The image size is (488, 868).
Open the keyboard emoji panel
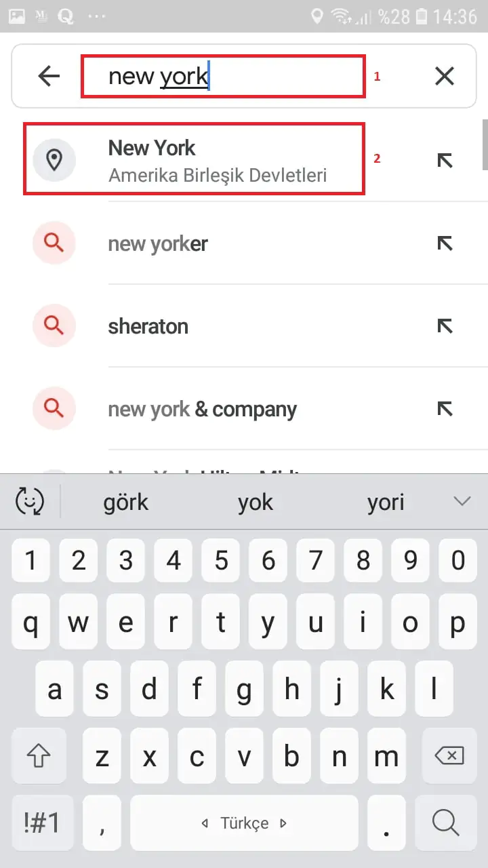[x=30, y=502]
